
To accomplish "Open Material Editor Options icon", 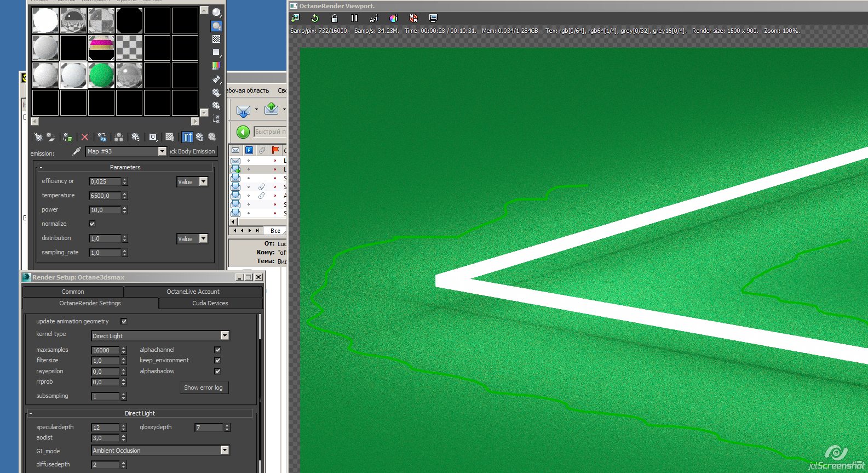I will pyautogui.click(x=216, y=92).
